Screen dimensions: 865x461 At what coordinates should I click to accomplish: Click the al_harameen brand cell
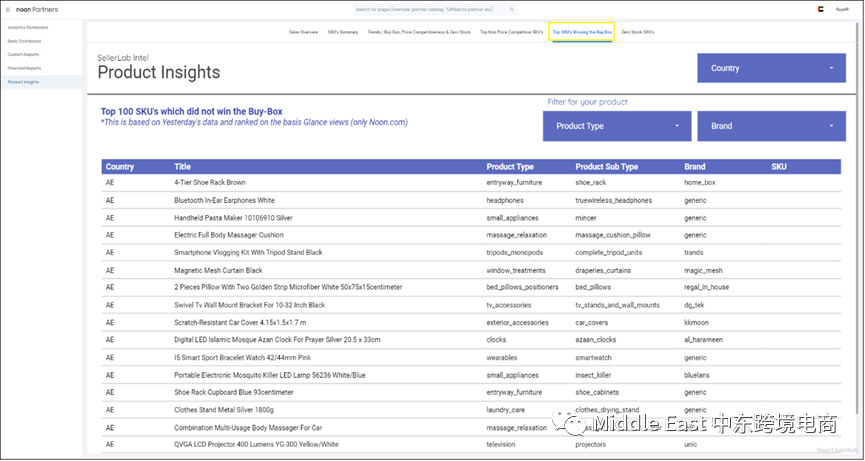point(703,340)
